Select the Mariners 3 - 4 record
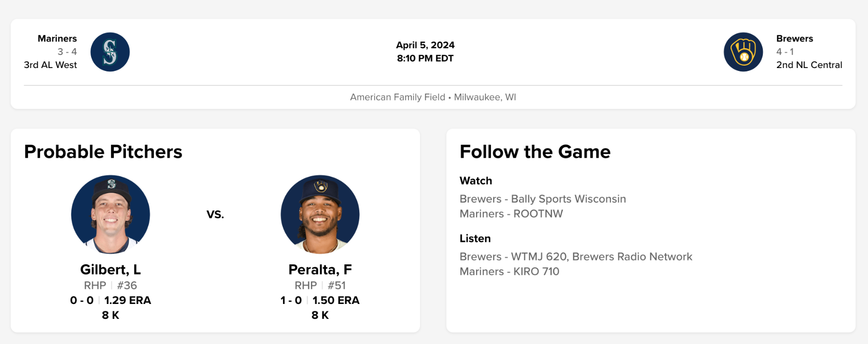 pos(67,52)
